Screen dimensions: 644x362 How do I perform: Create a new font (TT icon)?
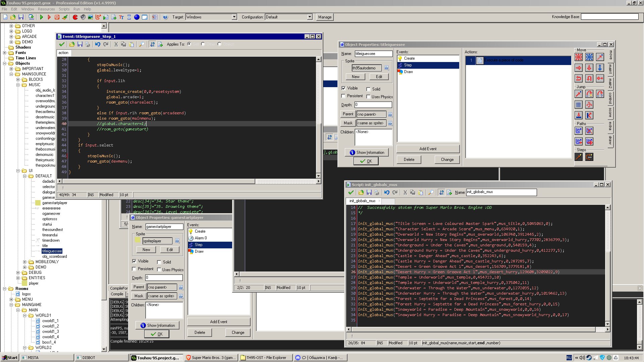(x=121, y=17)
